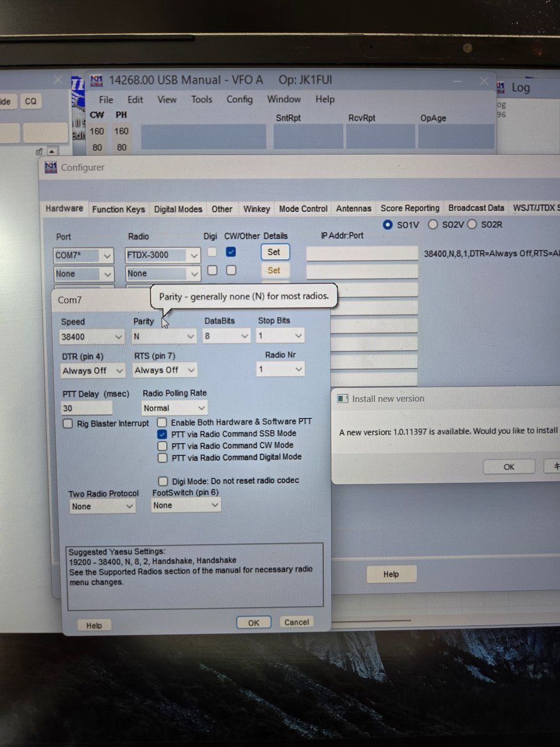Open the File menu
The width and height of the screenshot is (560, 747).
106,100
